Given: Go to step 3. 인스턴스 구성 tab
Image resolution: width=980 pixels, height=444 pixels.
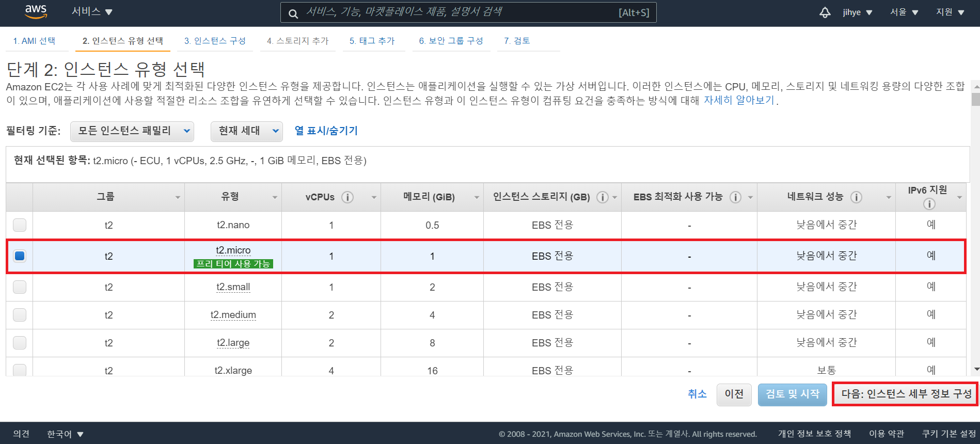Looking at the screenshot, I should pyautogui.click(x=215, y=41).
